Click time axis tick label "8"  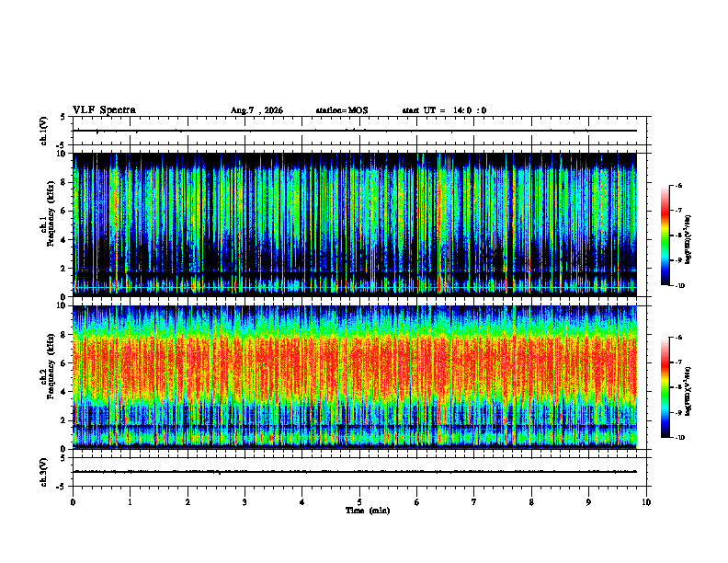tap(531, 502)
